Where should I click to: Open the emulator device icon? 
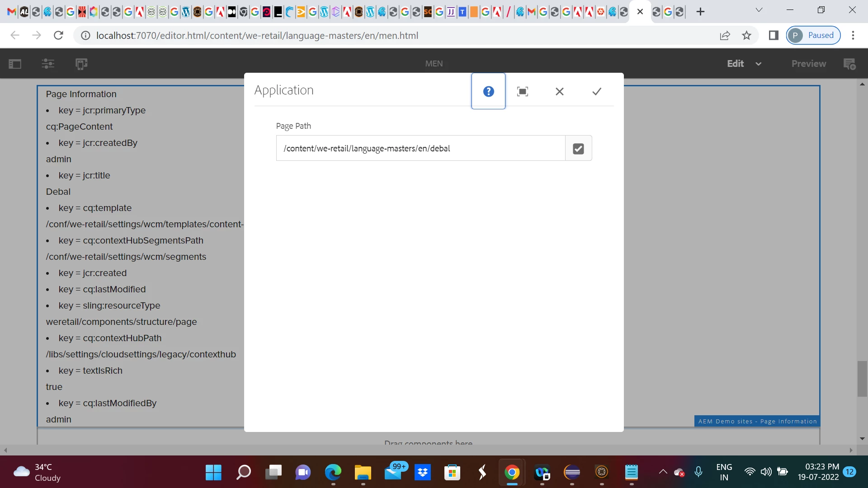click(x=81, y=64)
